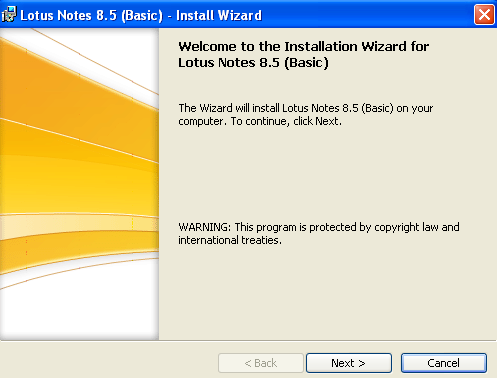Click the disabled < Back button
The width and height of the screenshot is (498, 378).
click(261, 363)
